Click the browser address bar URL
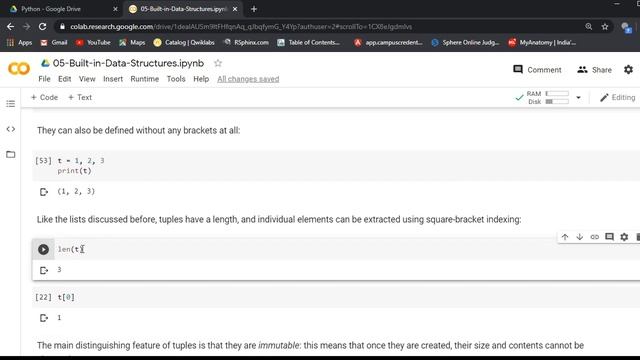Screen dimensions: 640x360 241,27
